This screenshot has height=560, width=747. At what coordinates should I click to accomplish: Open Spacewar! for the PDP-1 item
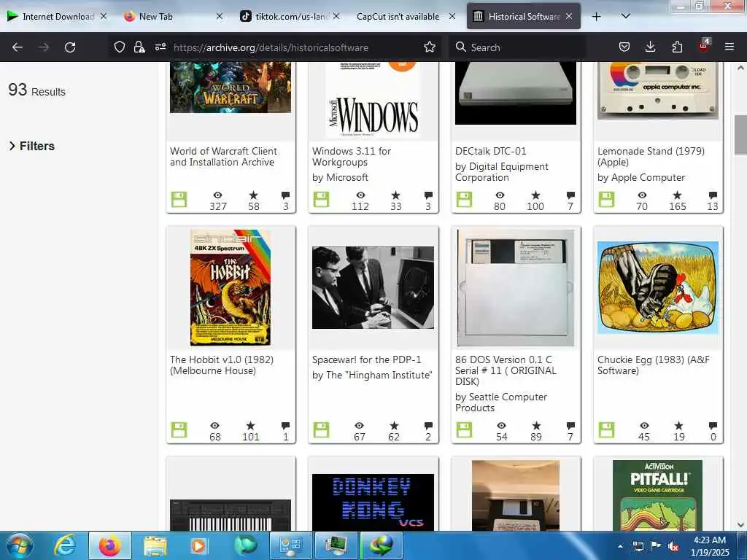[x=367, y=359]
